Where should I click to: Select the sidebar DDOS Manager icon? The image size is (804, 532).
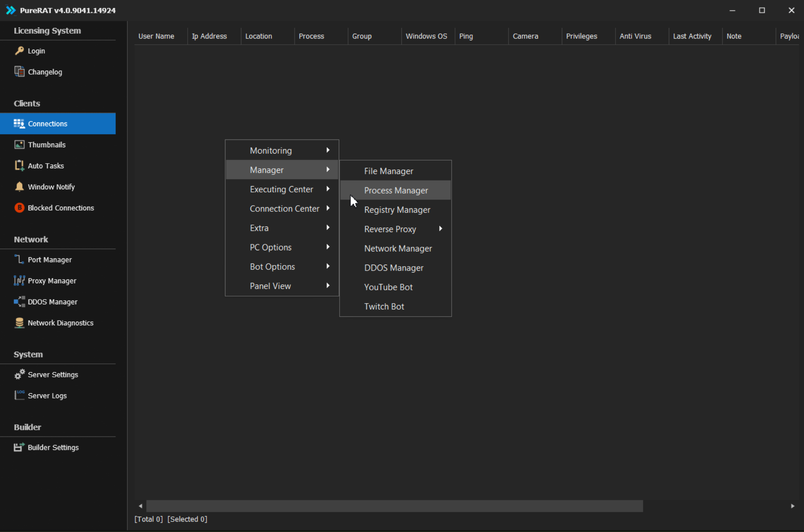point(19,302)
